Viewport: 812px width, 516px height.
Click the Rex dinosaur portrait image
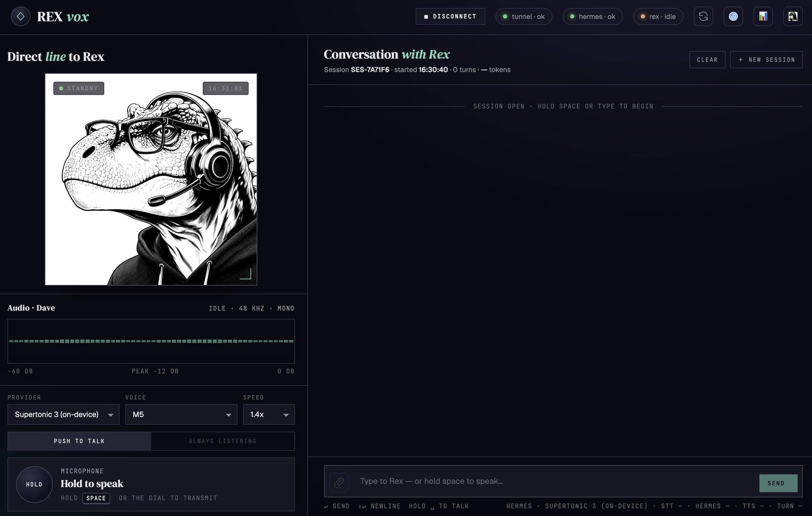151,179
